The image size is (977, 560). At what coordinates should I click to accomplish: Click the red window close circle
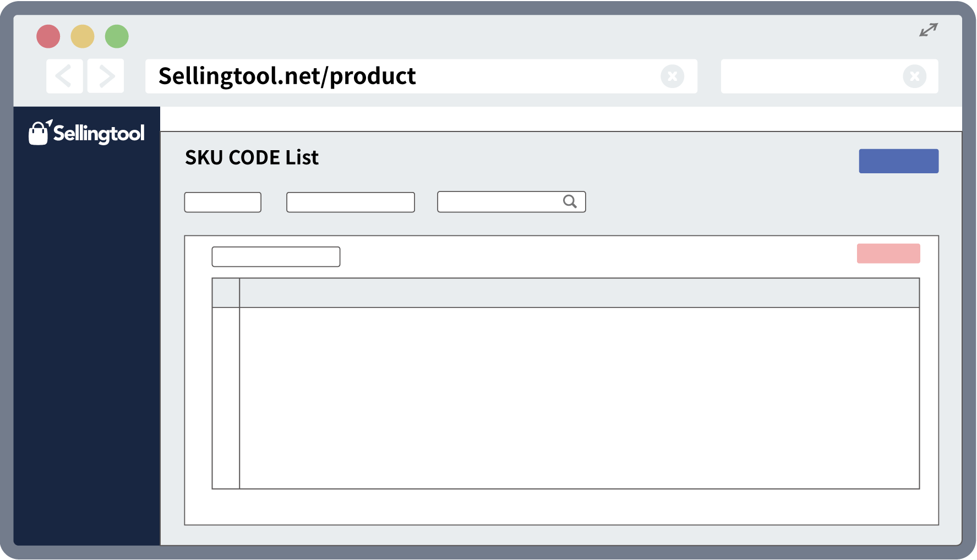48,36
